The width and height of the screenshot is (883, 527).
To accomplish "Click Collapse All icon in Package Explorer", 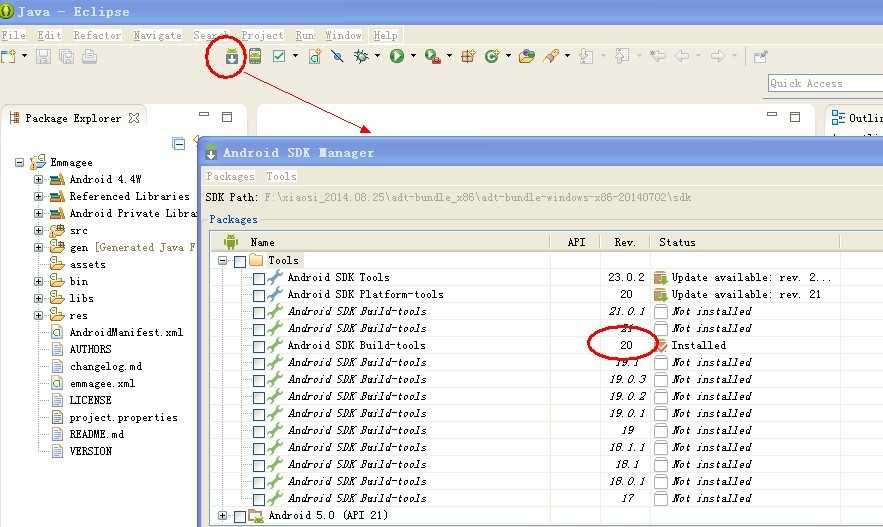I will (x=179, y=144).
